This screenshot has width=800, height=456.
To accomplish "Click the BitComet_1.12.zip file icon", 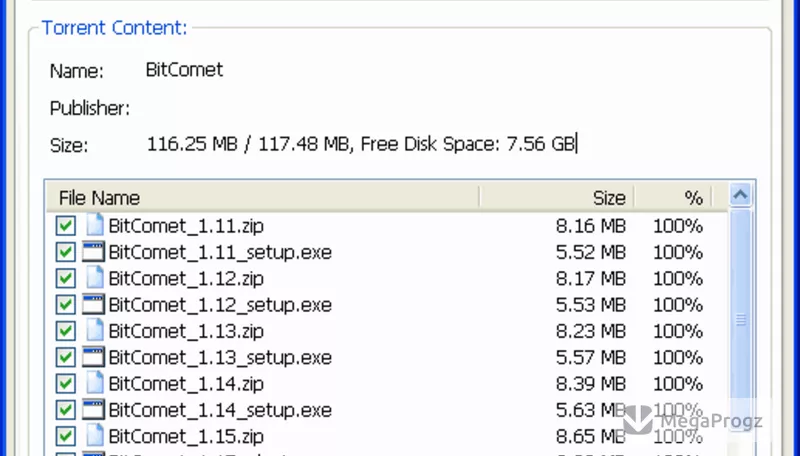I will coord(94,278).
